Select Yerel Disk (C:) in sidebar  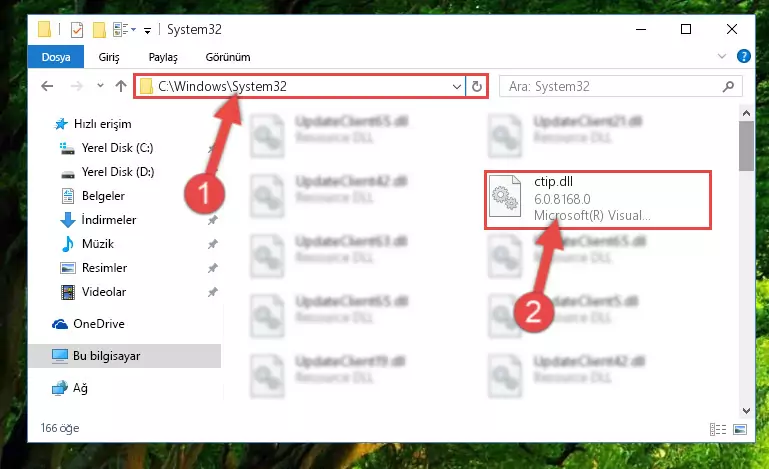pos(117,148)
